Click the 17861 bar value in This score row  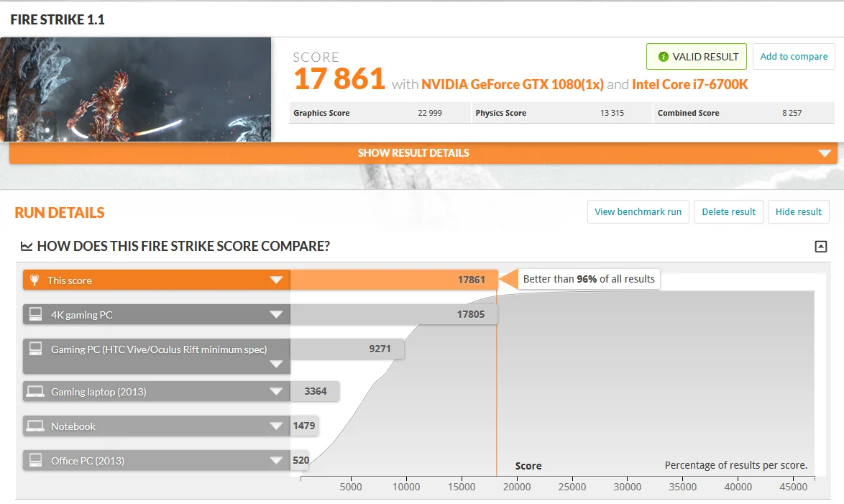(x=472, y=280)
